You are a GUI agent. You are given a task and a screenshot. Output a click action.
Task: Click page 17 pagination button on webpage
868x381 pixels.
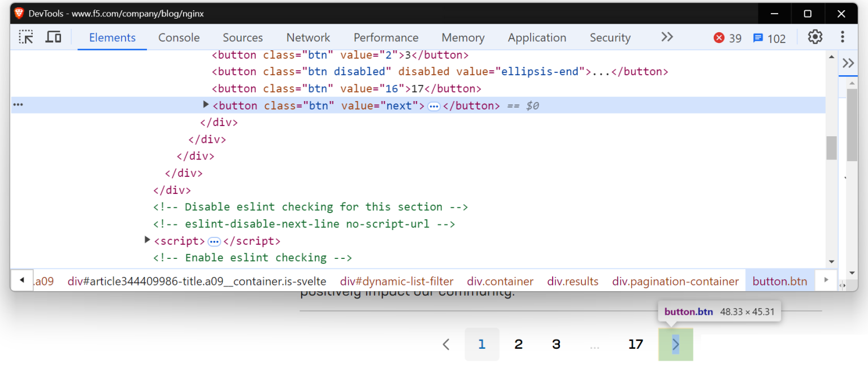click(x=635, y=344)
